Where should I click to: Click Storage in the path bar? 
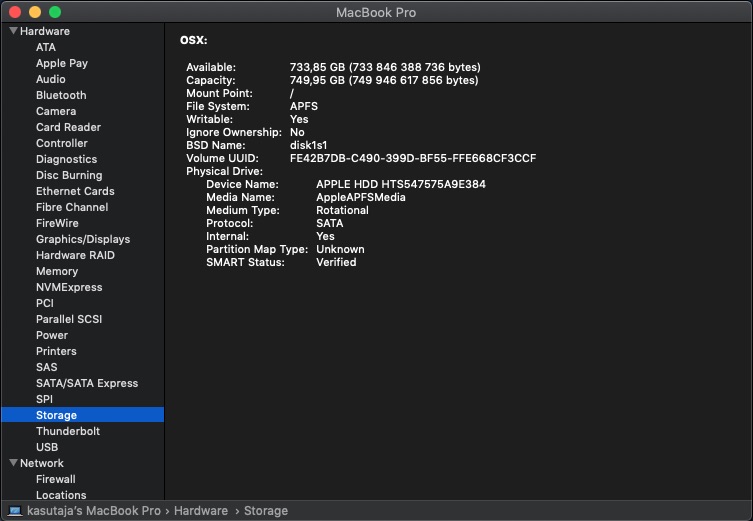click(x=266, y=510)
